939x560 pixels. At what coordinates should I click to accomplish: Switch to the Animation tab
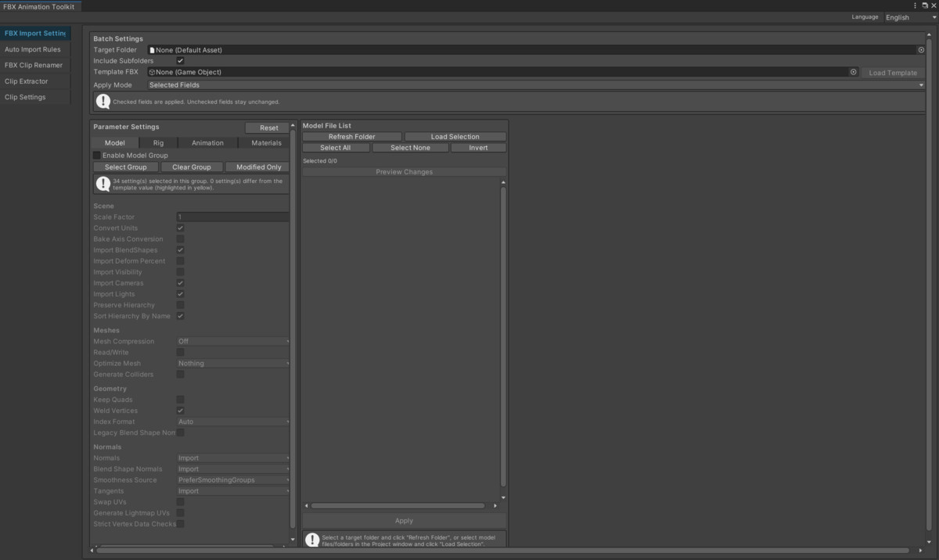[x=207, y=143]
